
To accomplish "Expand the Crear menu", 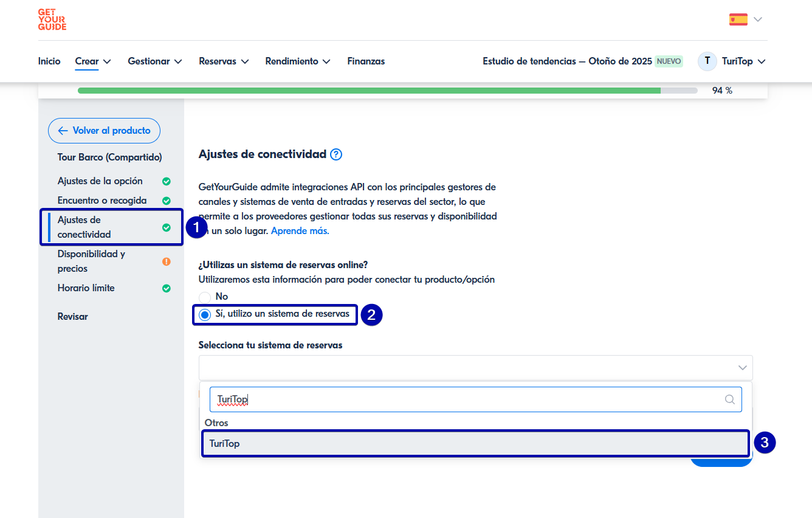I will click(x=93, y=61).
